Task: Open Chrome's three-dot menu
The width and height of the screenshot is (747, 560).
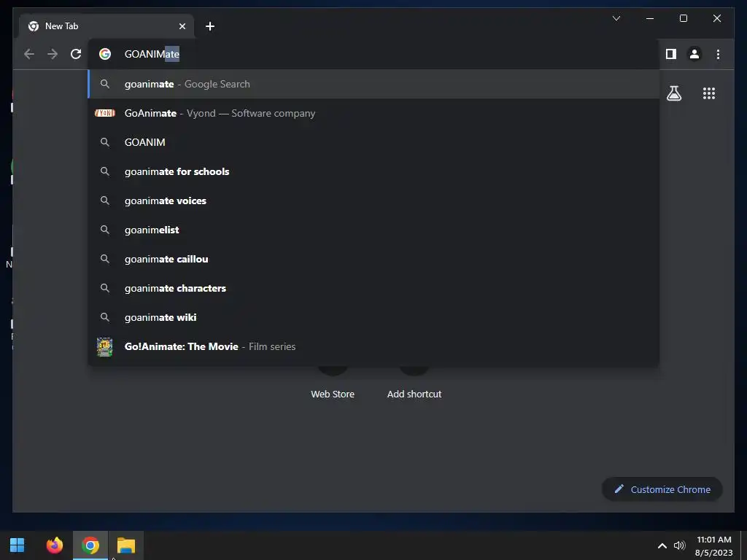Action: click(x=718, y=54)
